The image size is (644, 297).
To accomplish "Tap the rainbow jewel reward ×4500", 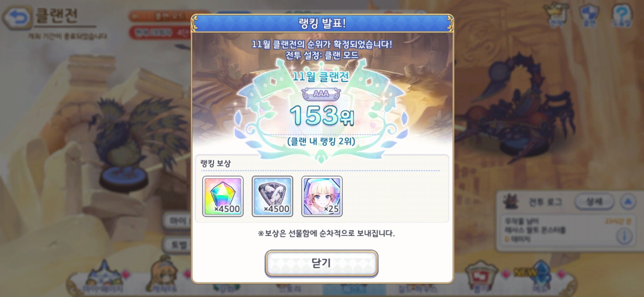I will pyautogui.click(x=223, y=196).
